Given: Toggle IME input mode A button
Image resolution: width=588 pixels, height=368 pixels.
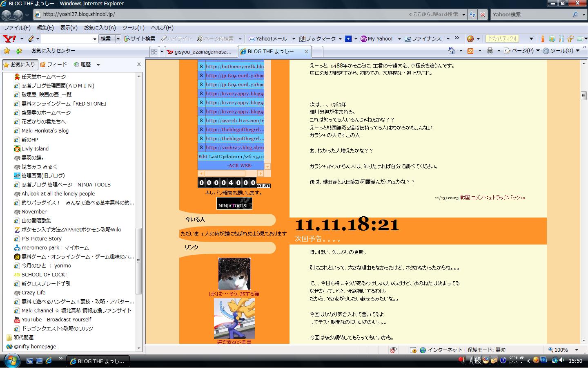Looking at the screenshot, I should [x=471, y=360].
